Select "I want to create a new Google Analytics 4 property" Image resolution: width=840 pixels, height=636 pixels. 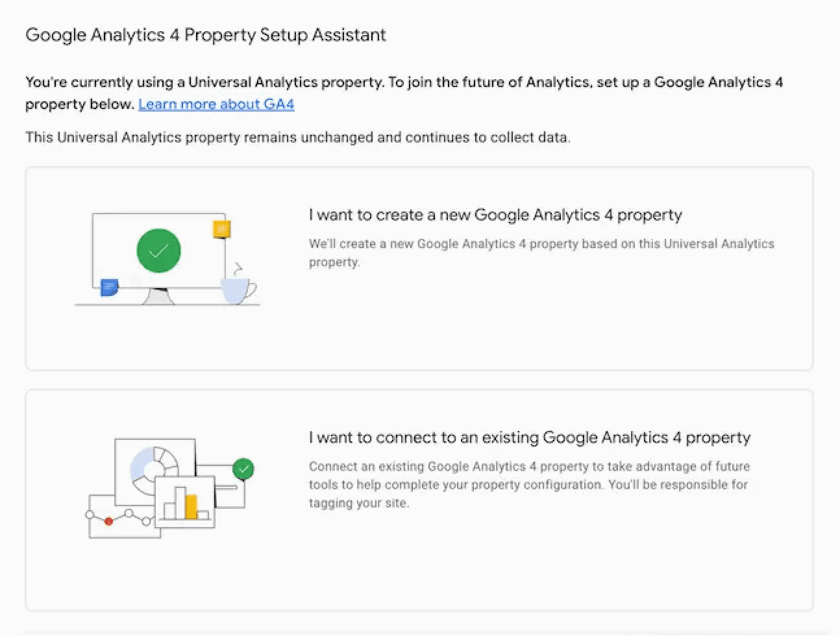pos(495,215)
